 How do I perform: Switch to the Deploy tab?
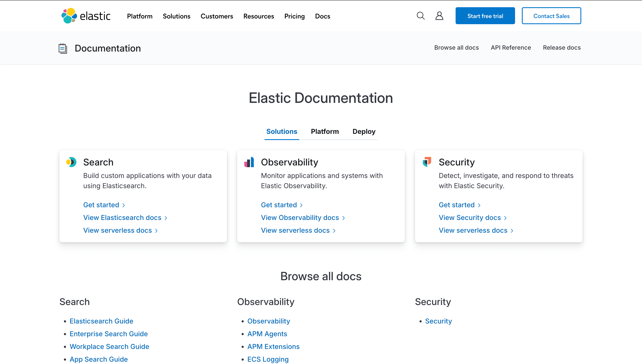[x=364, y=132]
